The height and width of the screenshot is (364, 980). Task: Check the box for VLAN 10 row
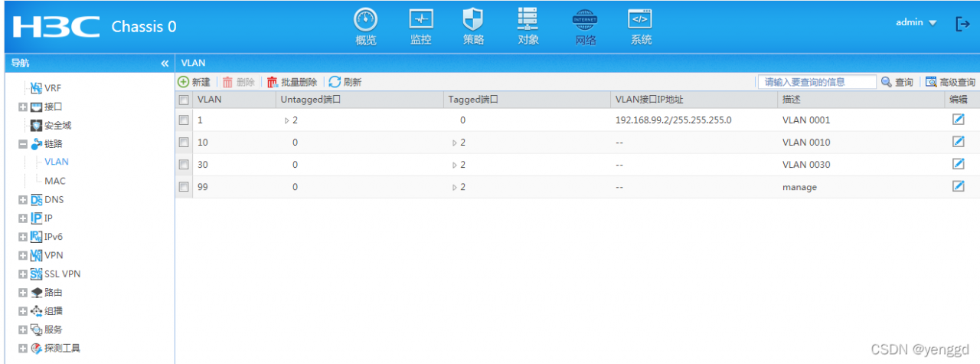183,143
